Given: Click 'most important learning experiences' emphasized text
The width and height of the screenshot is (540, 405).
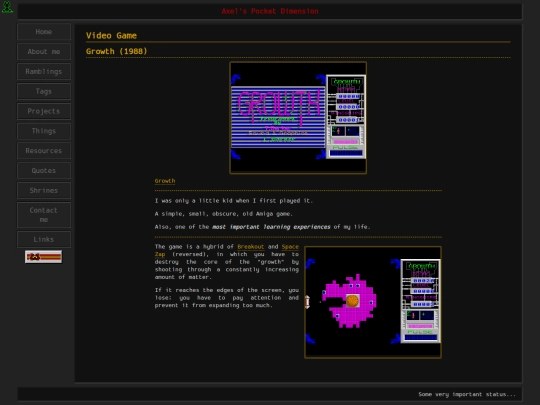Looking at the screenshot, I should pos(271,227).
